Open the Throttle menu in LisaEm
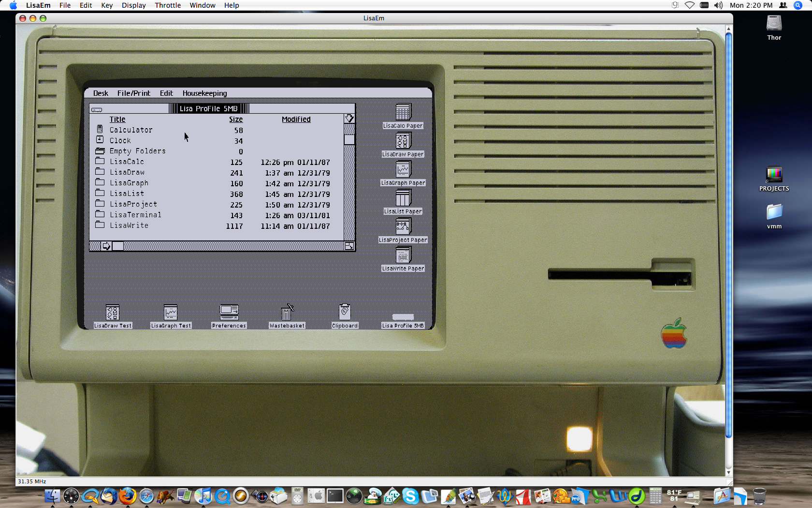The width and height of the screenshot is (812, 508). tap(168, 5)
